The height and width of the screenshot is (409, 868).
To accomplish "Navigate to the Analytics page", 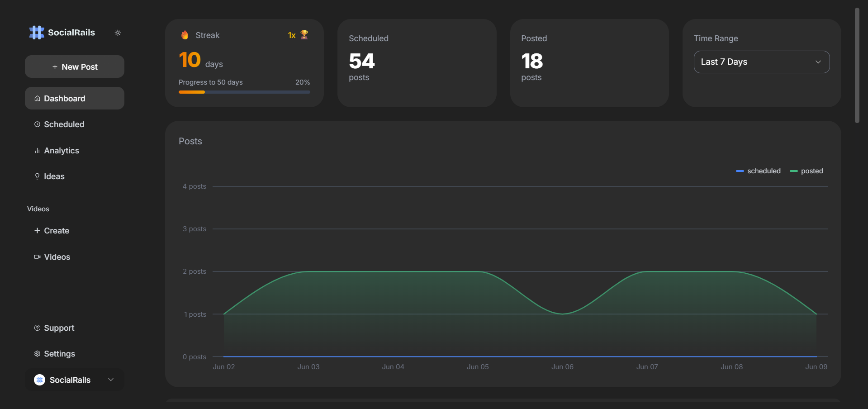I will 62,150.
